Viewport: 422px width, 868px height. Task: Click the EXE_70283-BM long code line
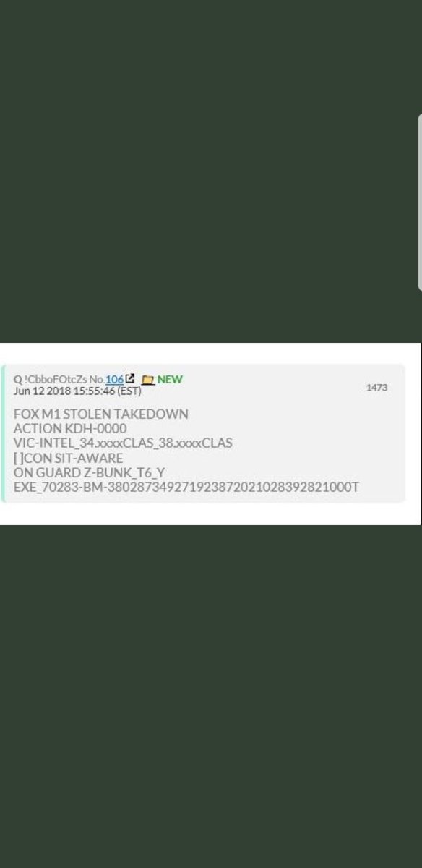click(186, 487)
